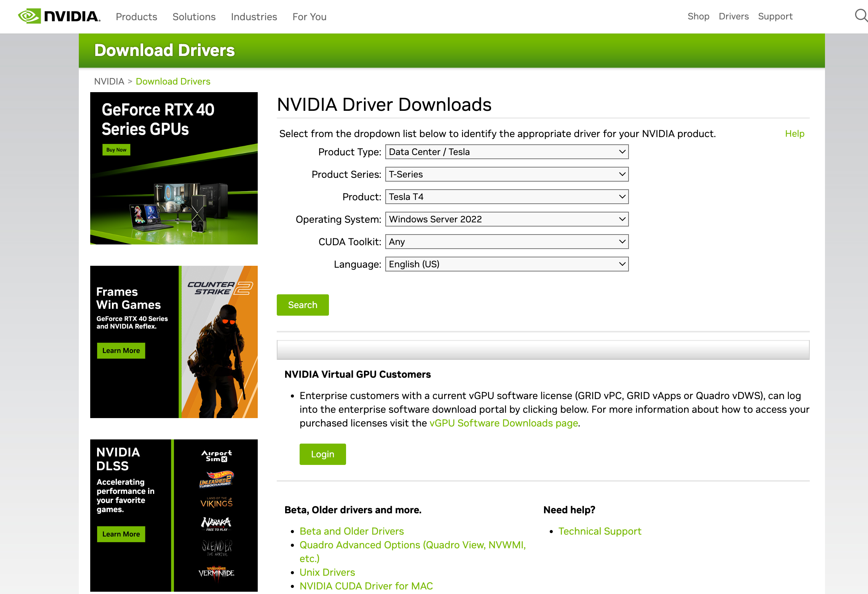Screen dimensions: 868x594
Task: Open the Unix Drivers link
Action: pyautogui.click(x=327, y=572)
